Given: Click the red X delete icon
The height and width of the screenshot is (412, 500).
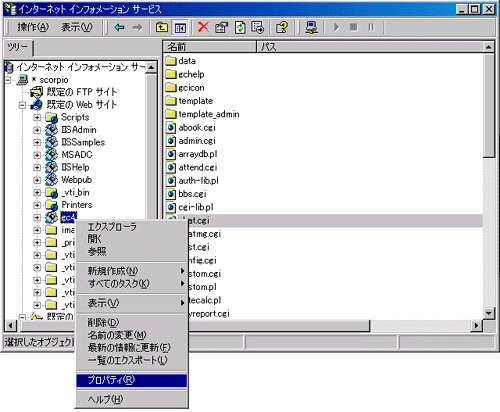Looking at the screenshot, I should click(x=203, y=27).
